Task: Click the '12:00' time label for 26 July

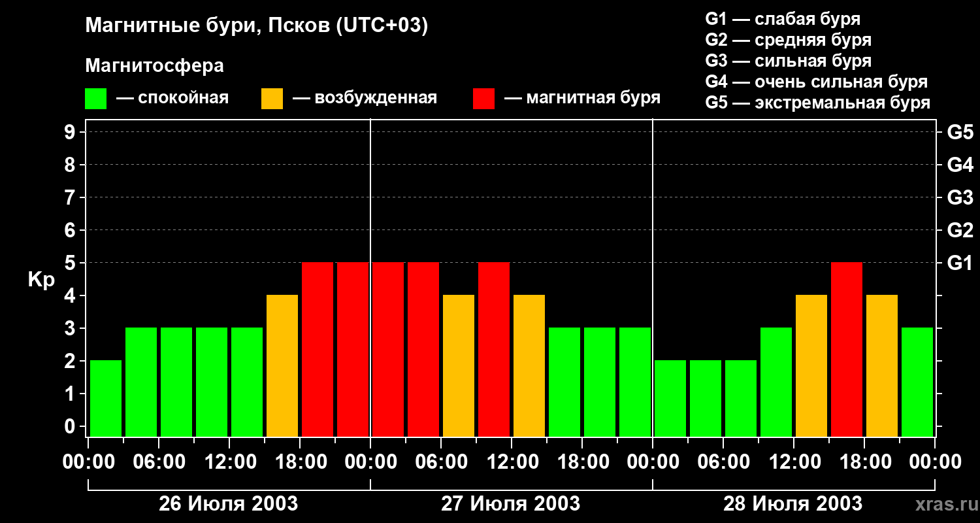Action: (229, 462)
